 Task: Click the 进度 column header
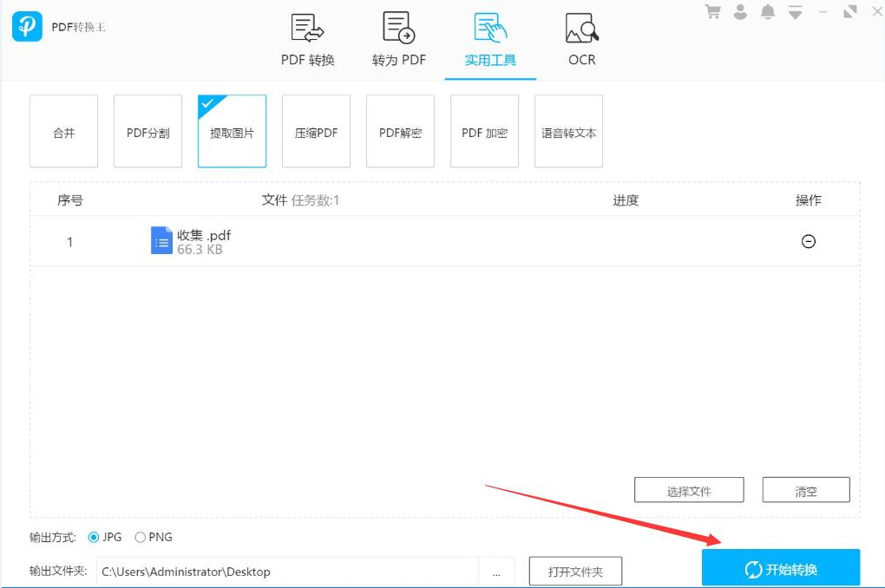626,200
